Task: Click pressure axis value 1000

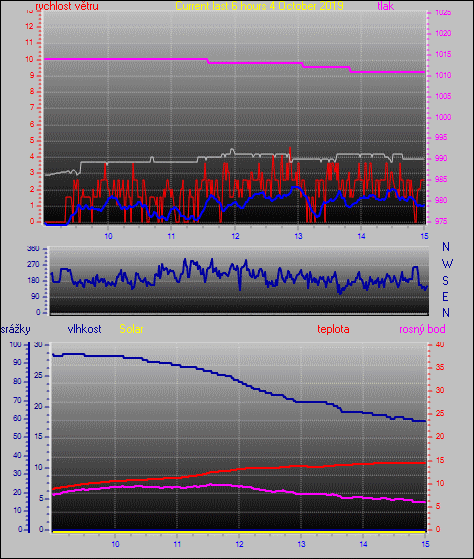Action: (x=443, y=117)
